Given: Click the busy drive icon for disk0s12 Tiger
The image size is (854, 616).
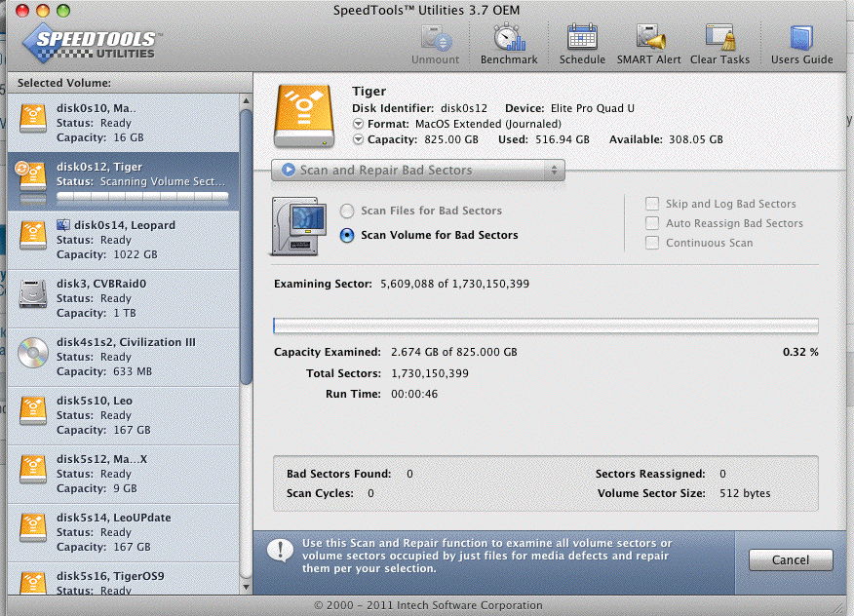Looking at the screenshot, I should [x=30, y=175].
